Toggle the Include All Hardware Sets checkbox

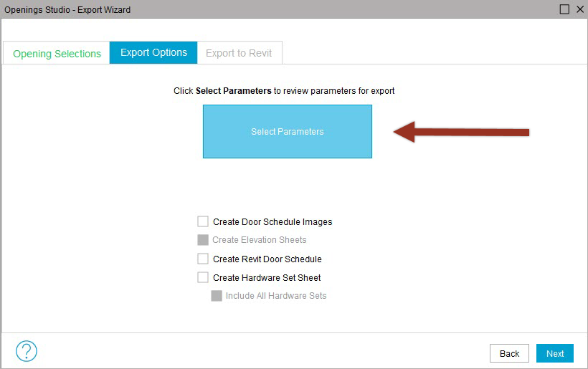click(217, 296)
